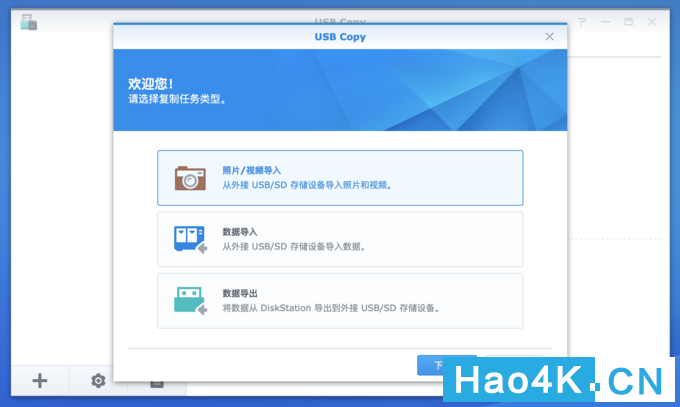Click the teal USB data export icon
The height and width of the screenshot is (407, 680).
pos(190,301)
